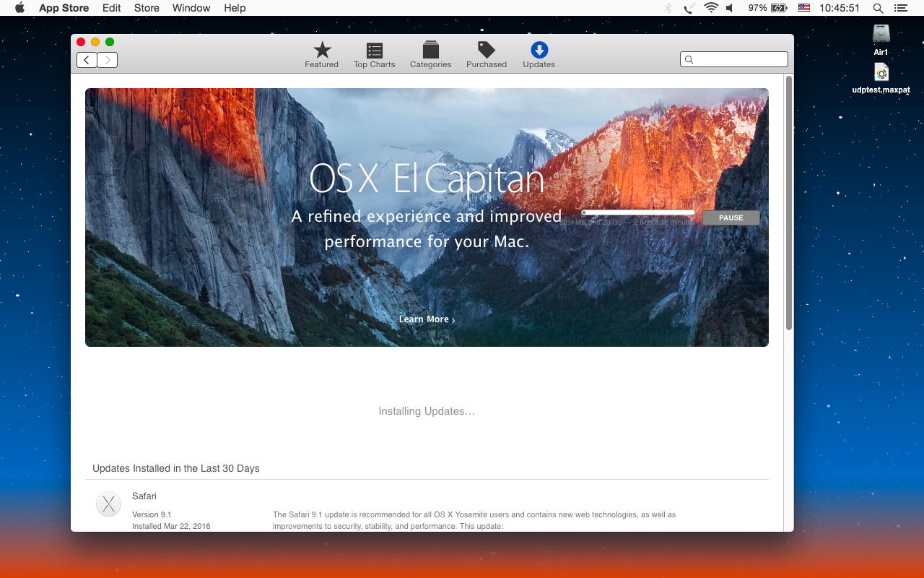The image size is (924, 578).
Task: Click the window's vertical scrollbar
Action: click(789, 202)
